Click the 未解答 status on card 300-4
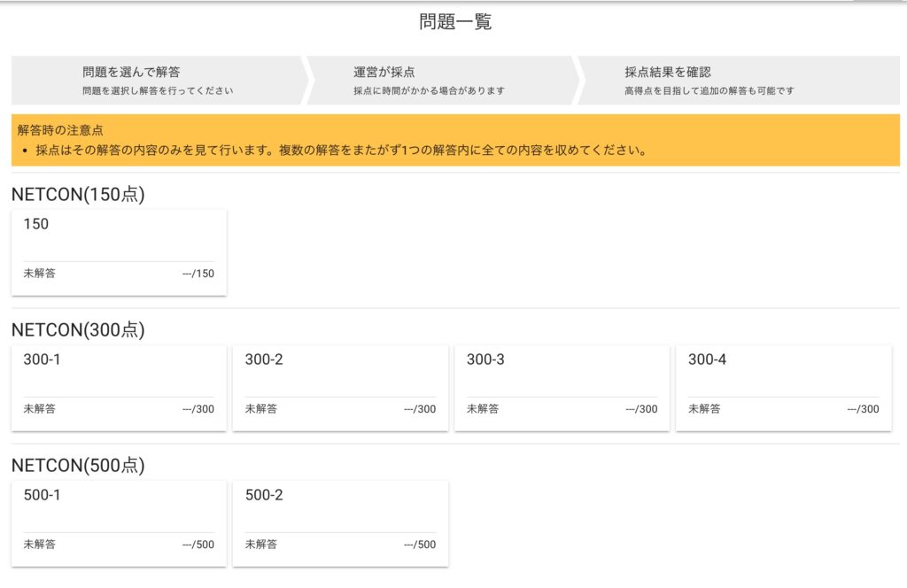907x588 pixels. click(x=704, y=409)
